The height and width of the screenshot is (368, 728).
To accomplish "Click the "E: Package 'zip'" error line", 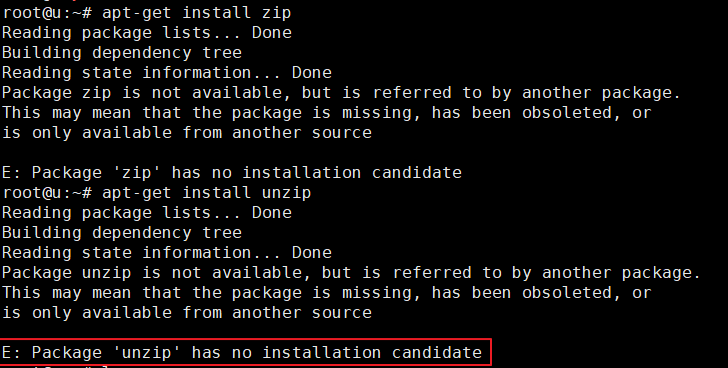I will pos(232,173).
